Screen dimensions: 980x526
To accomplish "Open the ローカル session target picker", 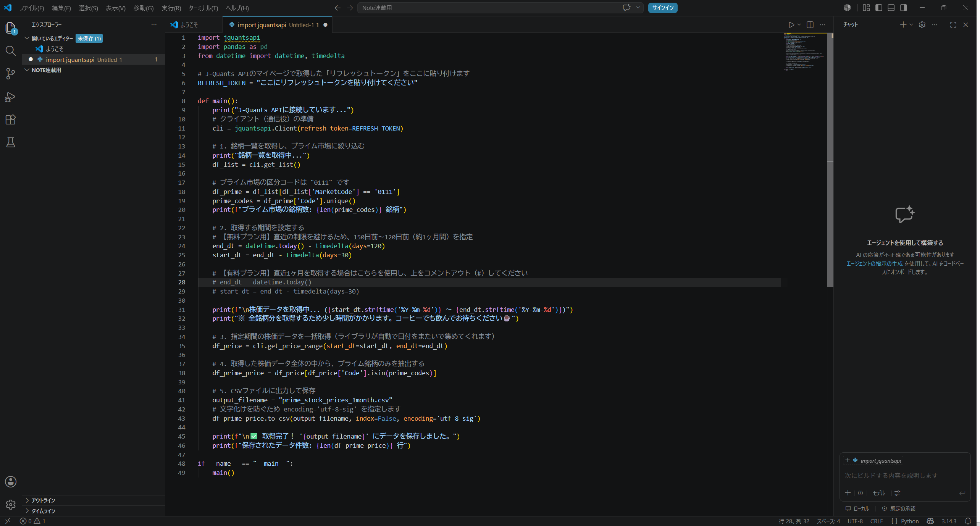I will [x=857, y=509].
